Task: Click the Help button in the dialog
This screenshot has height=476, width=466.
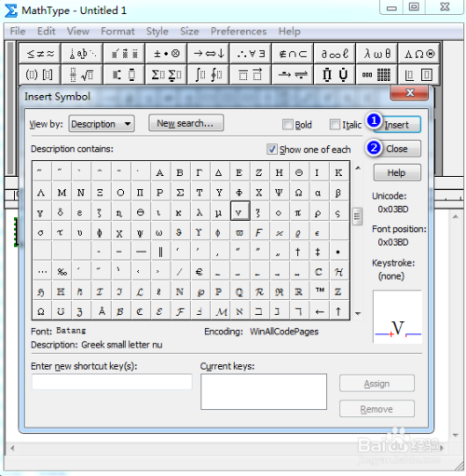Action: [x=397, y=172]
